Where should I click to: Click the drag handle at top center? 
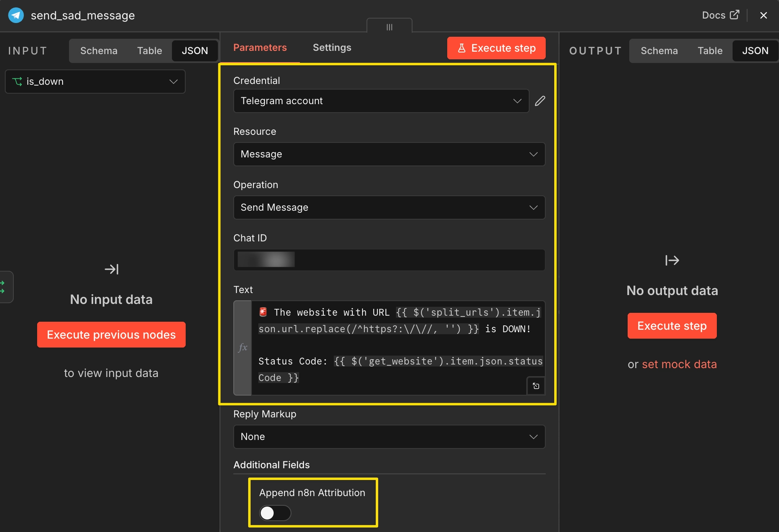389,27
